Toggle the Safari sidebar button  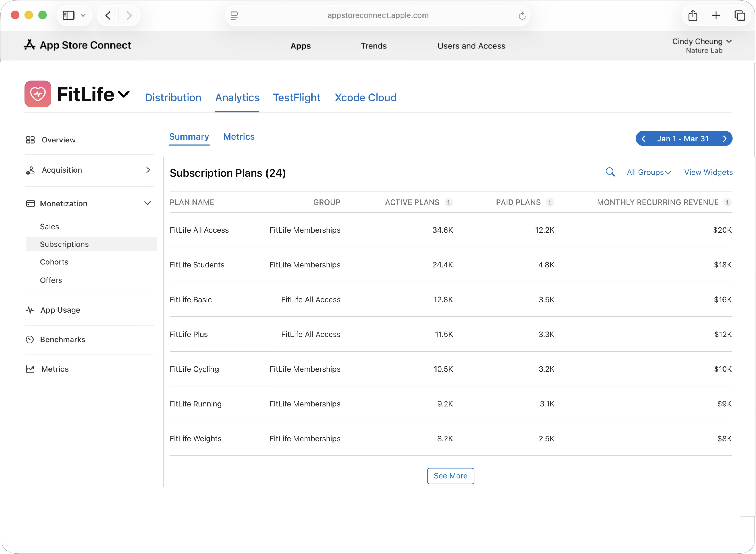tap(69, 15)
